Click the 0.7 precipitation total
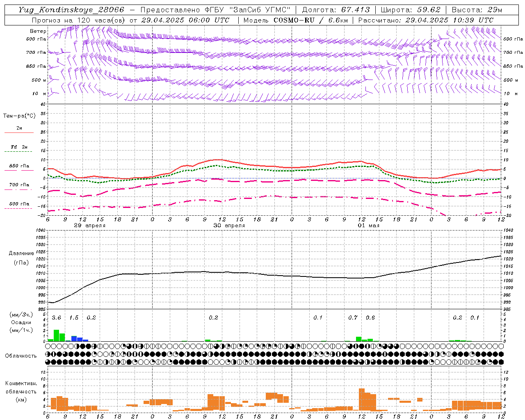525x420 pixels. [353, 318]
